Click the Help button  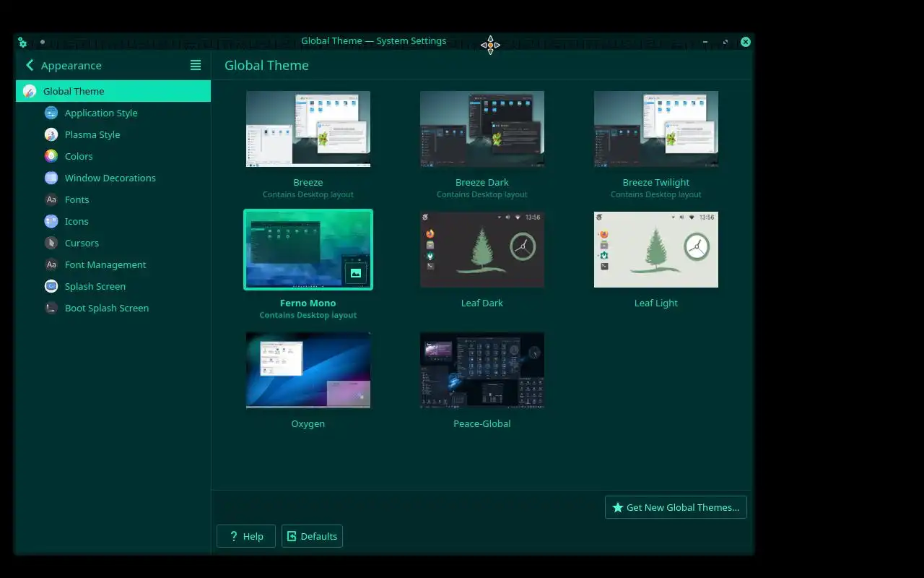tap(246, 536)
